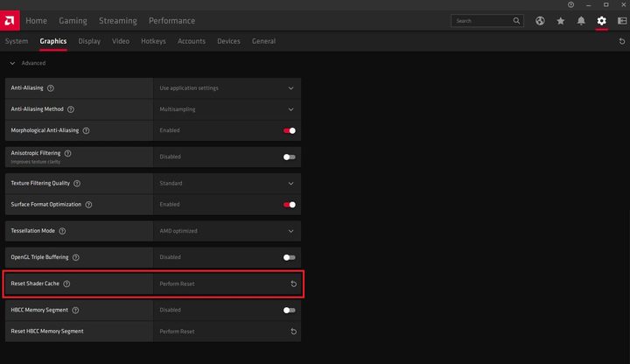Click the search magnifier icon
Screen dimensions: 630x364
516,21
